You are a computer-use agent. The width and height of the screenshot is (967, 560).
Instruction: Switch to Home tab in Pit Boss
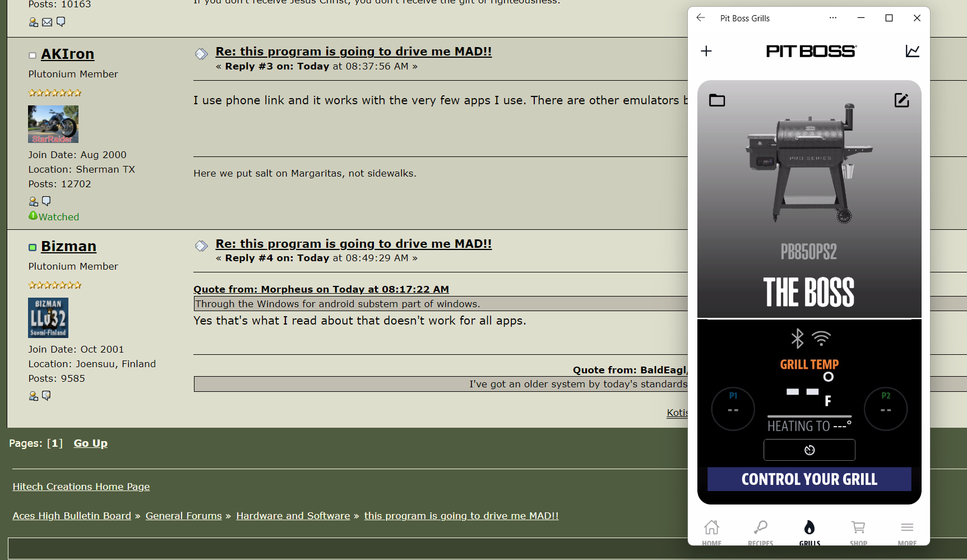coord(712,533)
